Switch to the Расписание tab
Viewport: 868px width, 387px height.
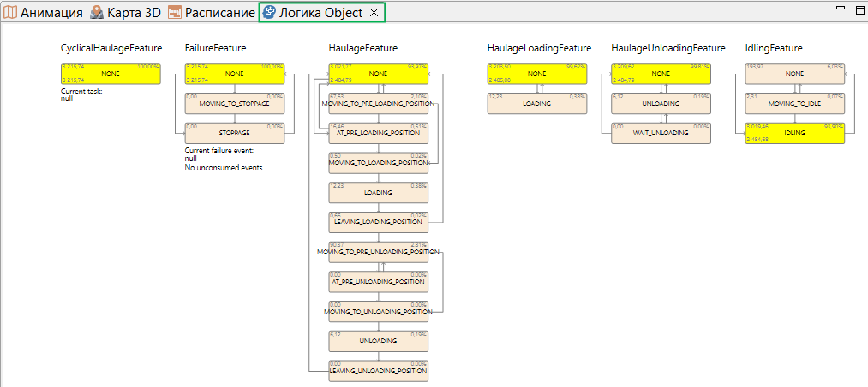[211, 12]
